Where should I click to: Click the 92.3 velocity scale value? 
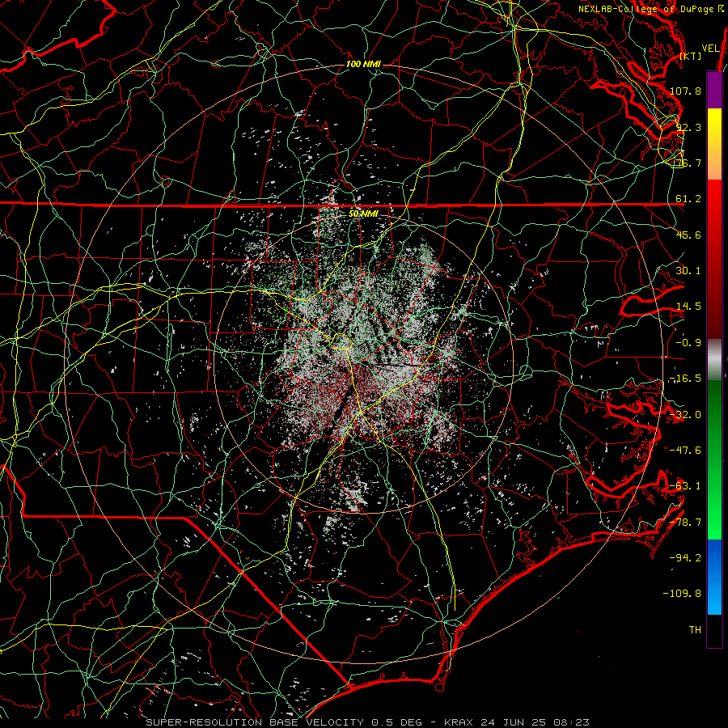click(688, 127)
